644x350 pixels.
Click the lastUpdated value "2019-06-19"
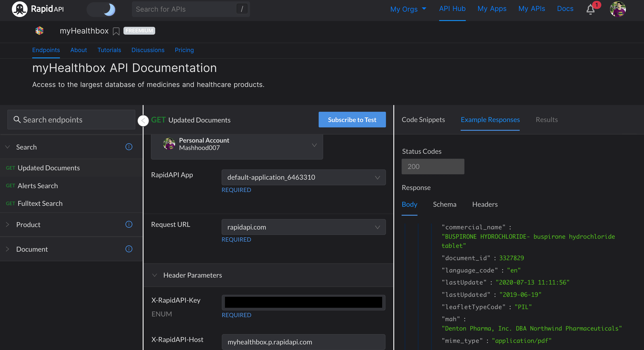520,295
